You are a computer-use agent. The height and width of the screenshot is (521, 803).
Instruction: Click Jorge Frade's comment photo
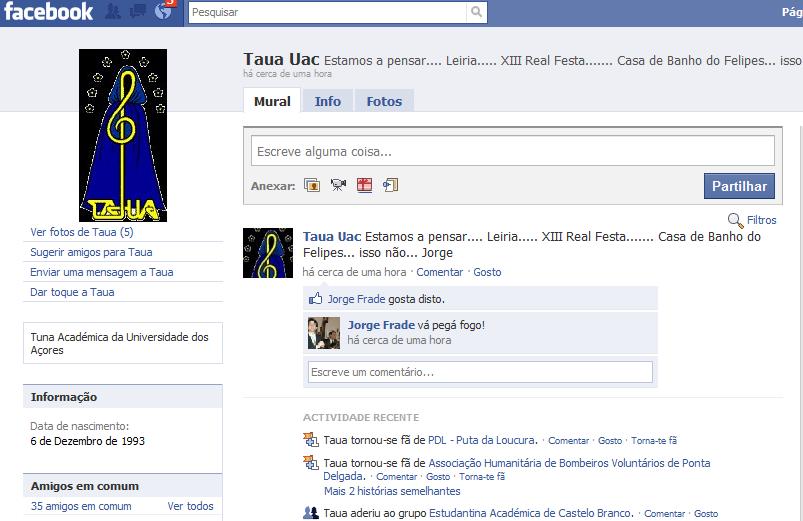(x=324, y=333)
